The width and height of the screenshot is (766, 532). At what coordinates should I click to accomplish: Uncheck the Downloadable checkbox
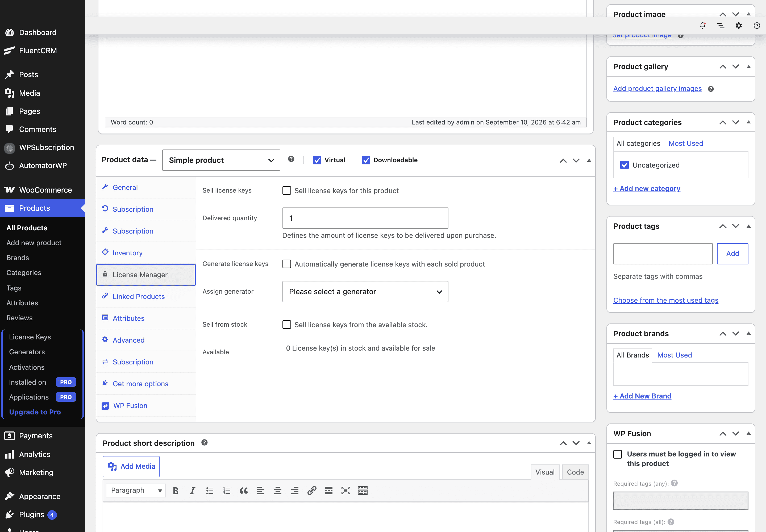click(x=366, y=160)
